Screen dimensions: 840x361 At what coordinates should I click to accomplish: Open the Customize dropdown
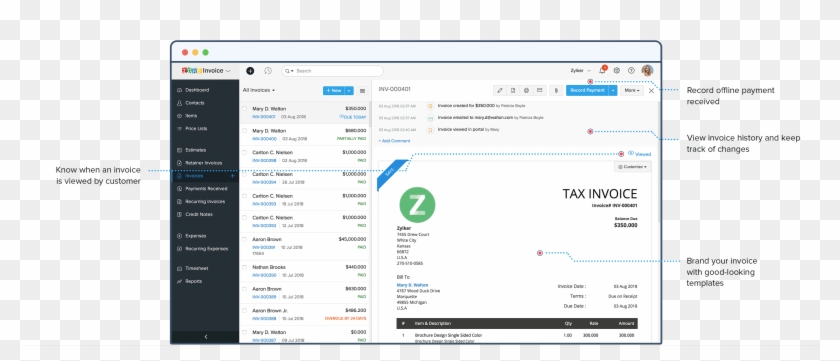pos(633,167)
